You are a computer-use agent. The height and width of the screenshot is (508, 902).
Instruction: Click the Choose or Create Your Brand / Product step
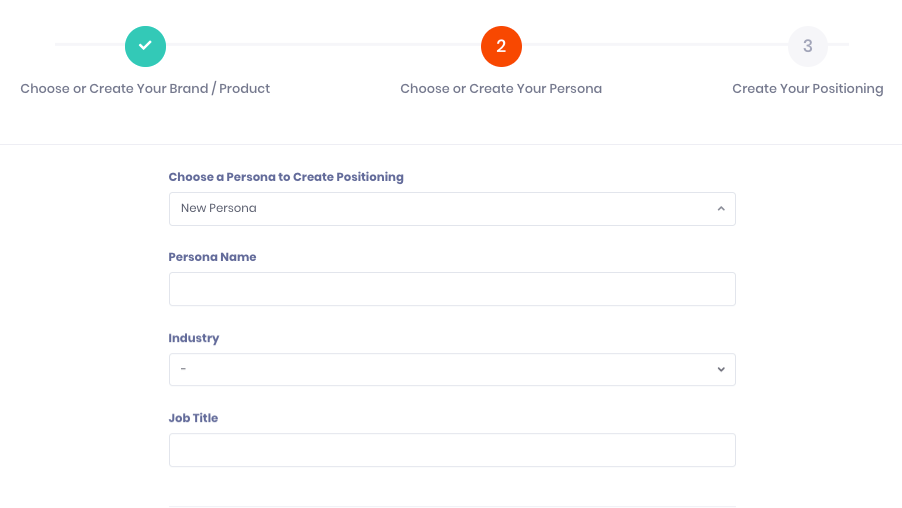(x=145, y=89)
